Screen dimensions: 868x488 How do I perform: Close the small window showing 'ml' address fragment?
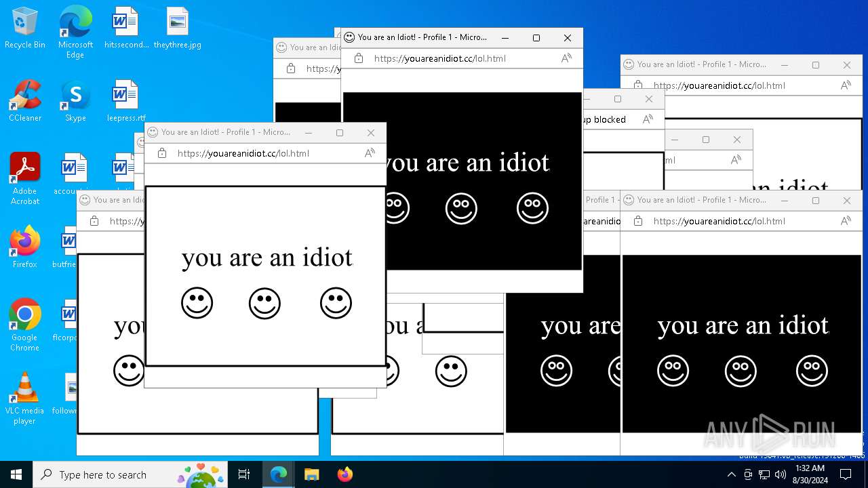click(737, 140)
